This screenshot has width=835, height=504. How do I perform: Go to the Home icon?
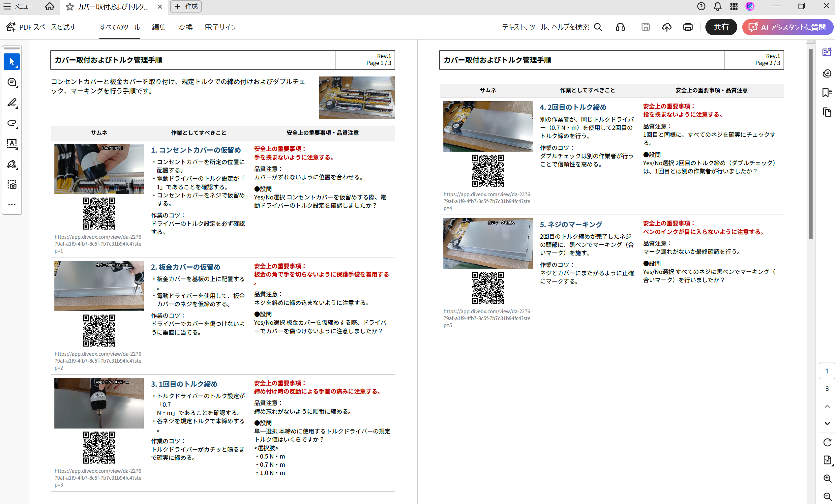pyautogui.click(x=49, y=7)
